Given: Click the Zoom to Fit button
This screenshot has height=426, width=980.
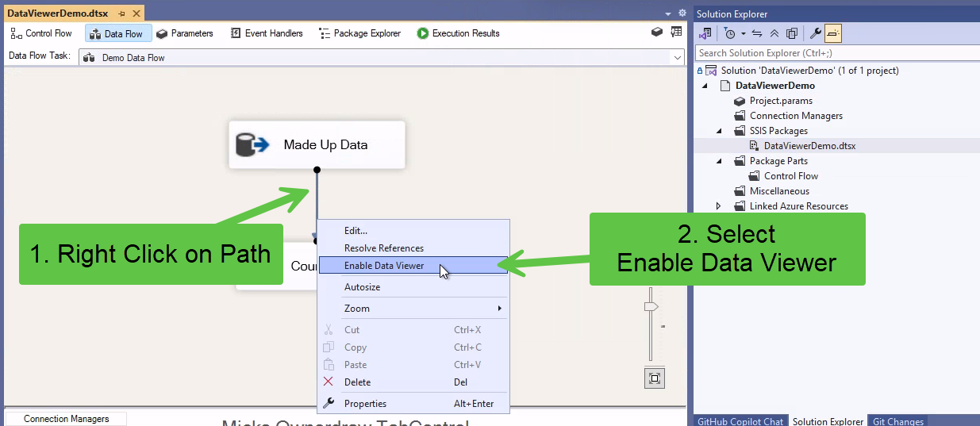Looking at the screenshot, I should [655, 378].
